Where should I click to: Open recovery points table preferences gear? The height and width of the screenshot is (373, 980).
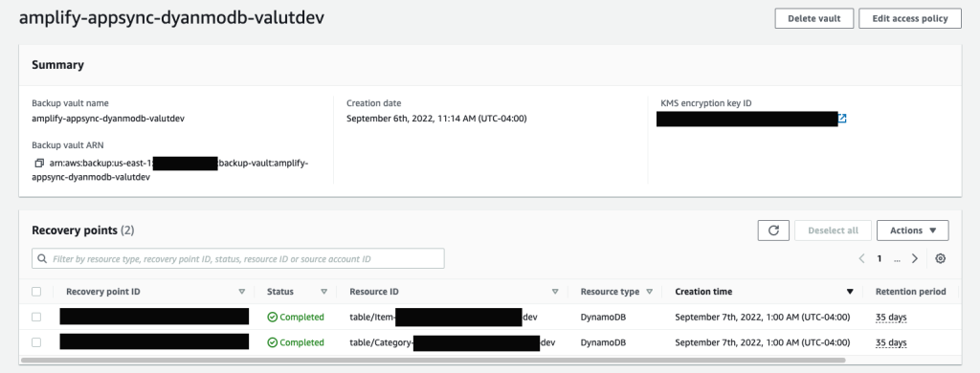click(940, 258)
